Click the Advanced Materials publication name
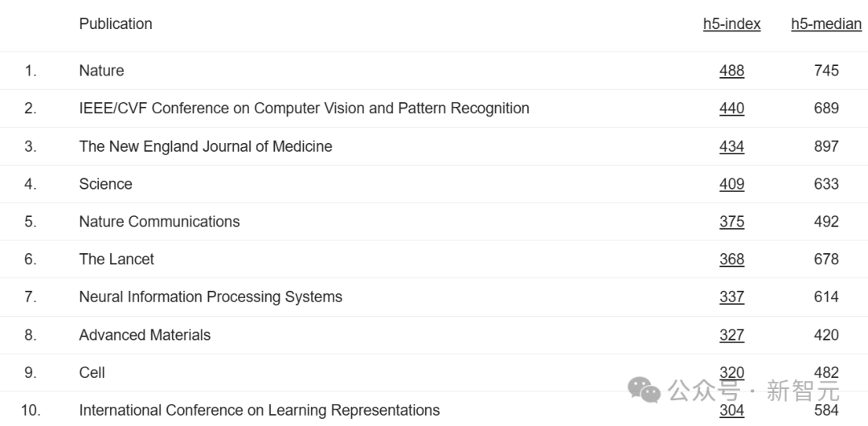Viewport: 868px width, 426px height. [x=145, y=335]
